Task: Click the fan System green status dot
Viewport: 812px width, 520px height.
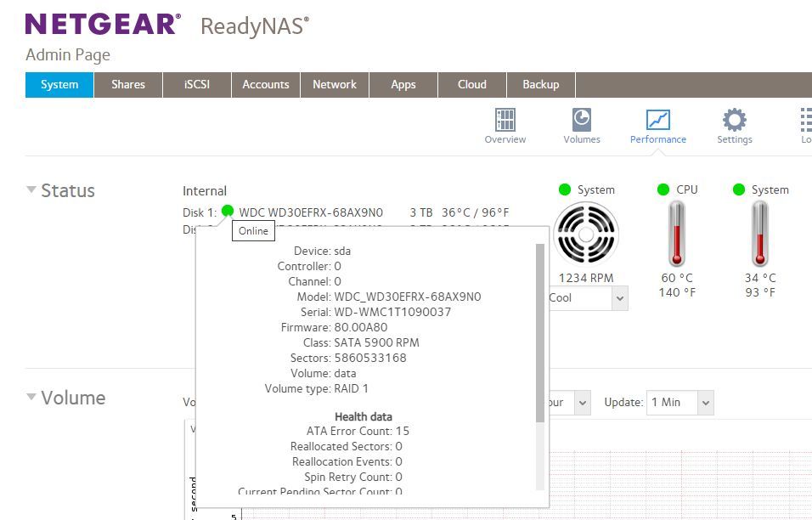Action: click(565, 189)
